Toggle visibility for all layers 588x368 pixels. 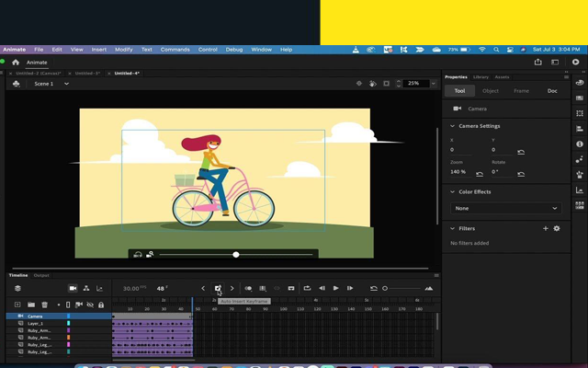pyautogui.click(x=90, y=305)
